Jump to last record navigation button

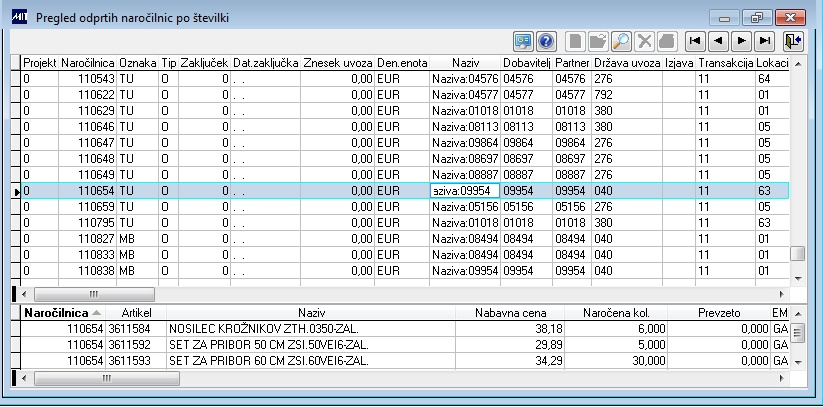point(765,41)
